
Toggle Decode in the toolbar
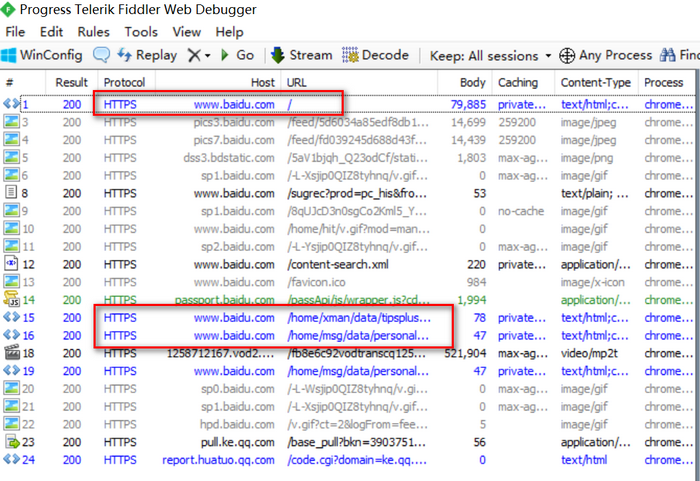[x=375, y=55]
